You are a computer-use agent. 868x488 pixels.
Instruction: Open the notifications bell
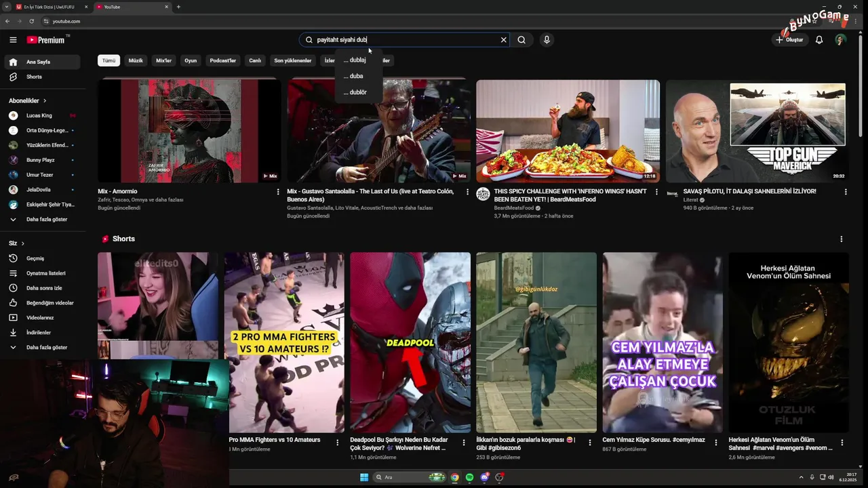coord(819,40)
